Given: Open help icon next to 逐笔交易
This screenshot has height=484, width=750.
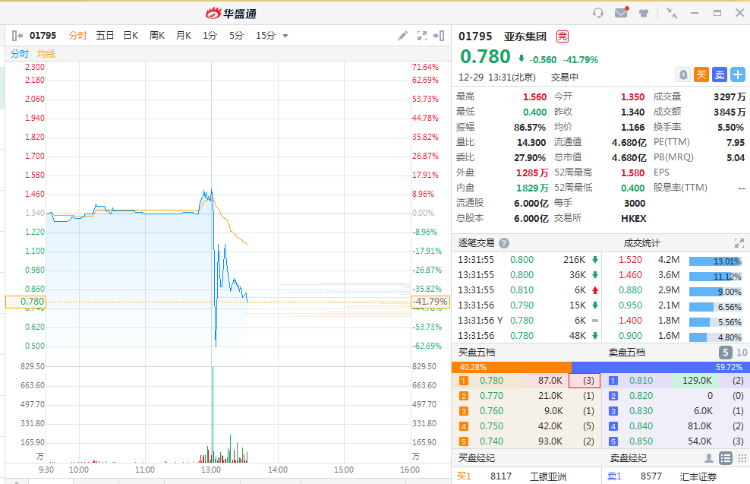Looking at the screenshot, I should 504,243.
